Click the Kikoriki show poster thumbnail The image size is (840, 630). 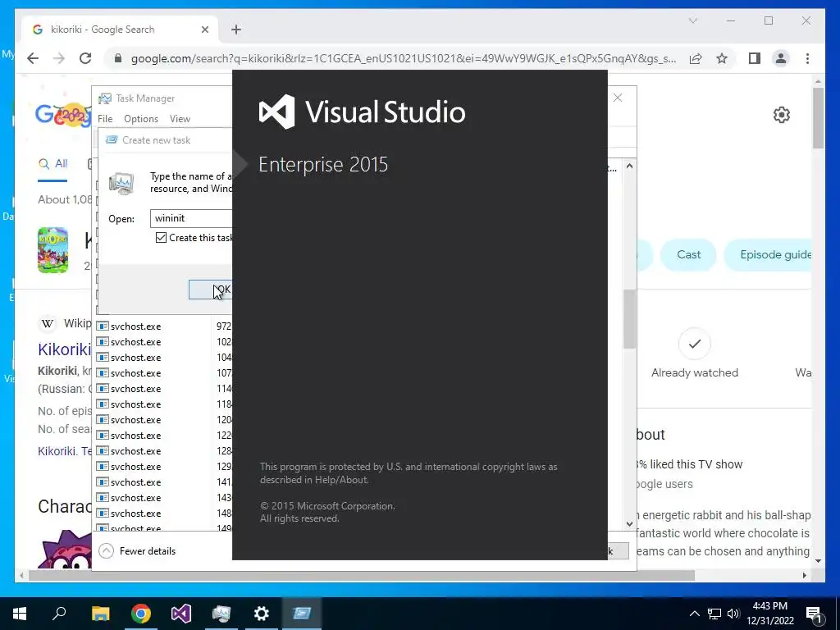point(53,250)
